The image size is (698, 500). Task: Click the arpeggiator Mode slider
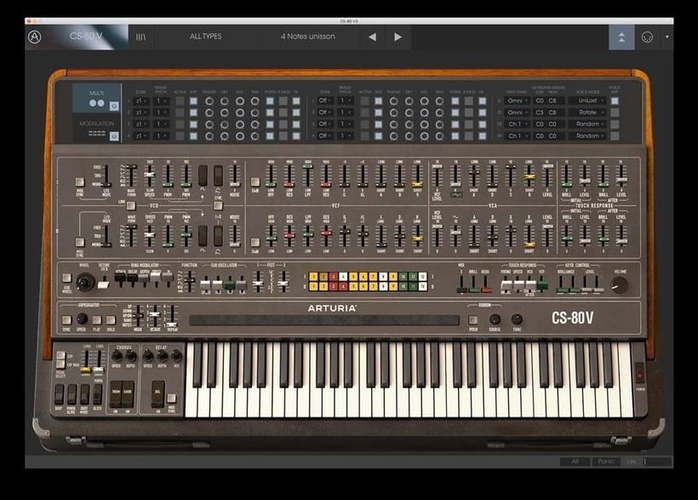139,316
